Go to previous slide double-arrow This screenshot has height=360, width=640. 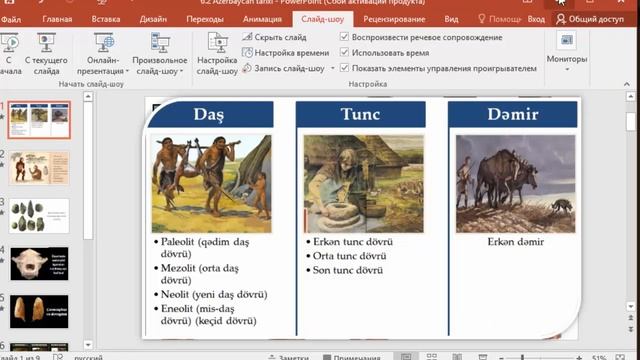pyautogui.click(x=631, y=318)
